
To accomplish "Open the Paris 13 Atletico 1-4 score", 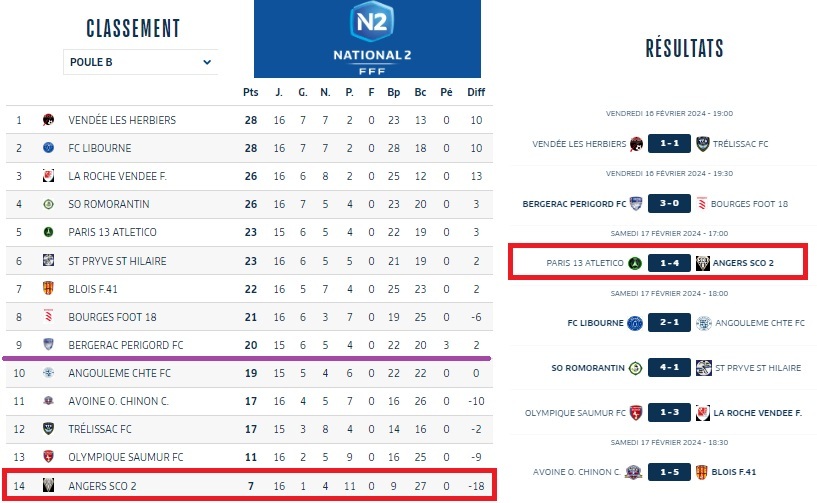I will click(x=669, y=264).
